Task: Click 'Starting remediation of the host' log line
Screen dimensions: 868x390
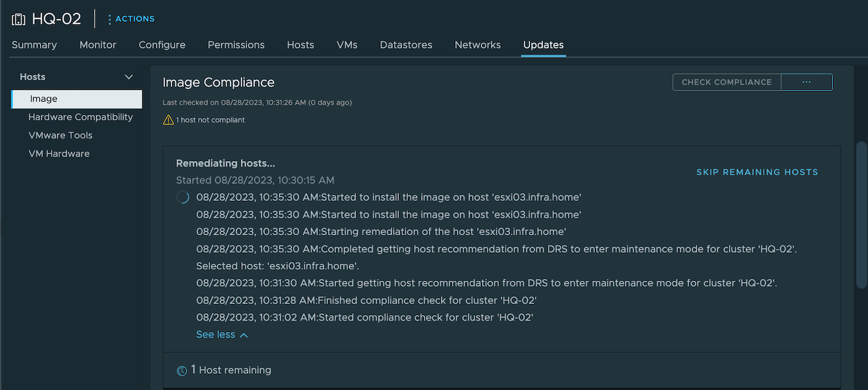Action: point(381,232)
